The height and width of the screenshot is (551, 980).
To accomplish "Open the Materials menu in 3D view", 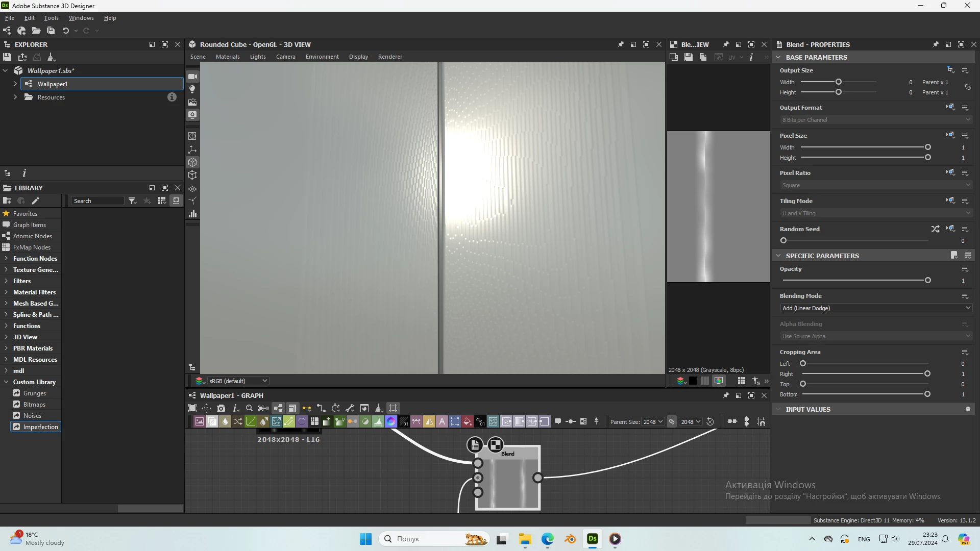I will click(228, 57).
